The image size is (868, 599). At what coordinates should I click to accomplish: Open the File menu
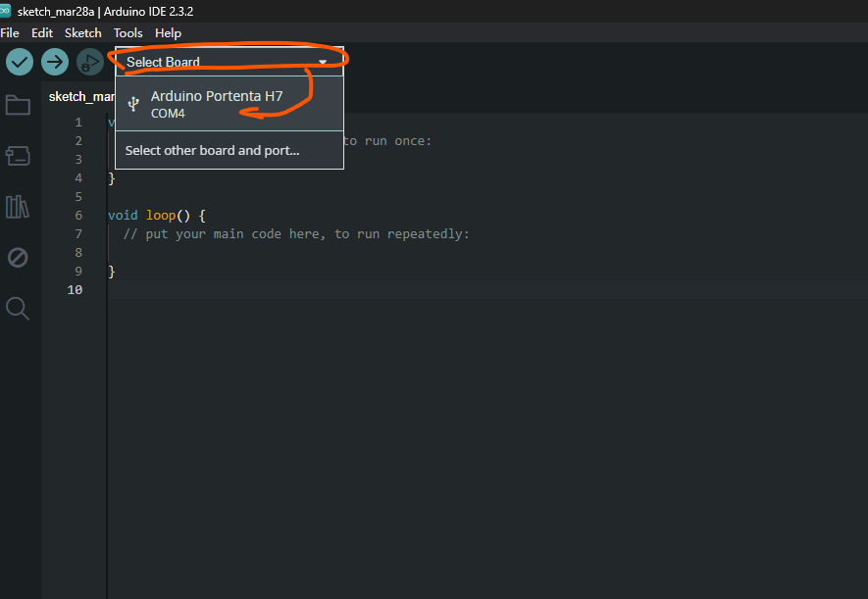[10, 32]
